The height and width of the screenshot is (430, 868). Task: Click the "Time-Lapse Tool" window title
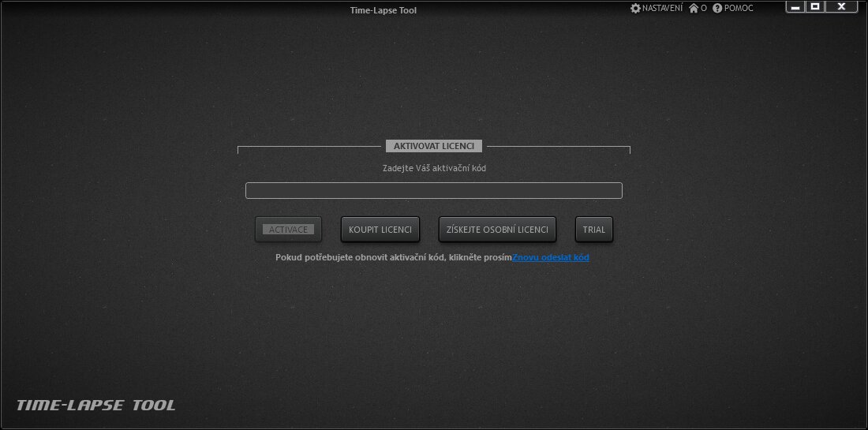pyautogui.click(x=383, y=10)
